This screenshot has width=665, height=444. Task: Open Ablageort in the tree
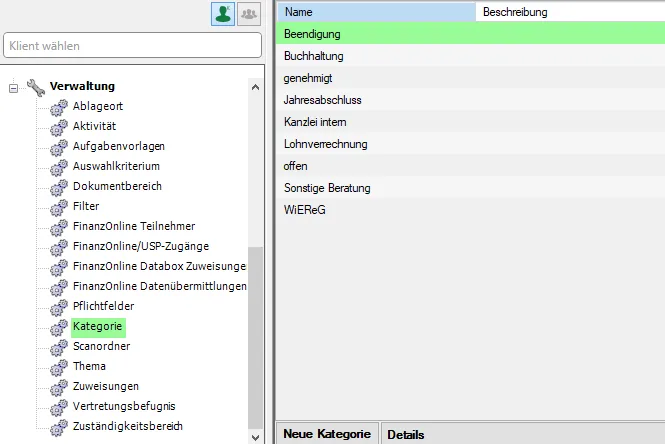(x=98, y=106)
